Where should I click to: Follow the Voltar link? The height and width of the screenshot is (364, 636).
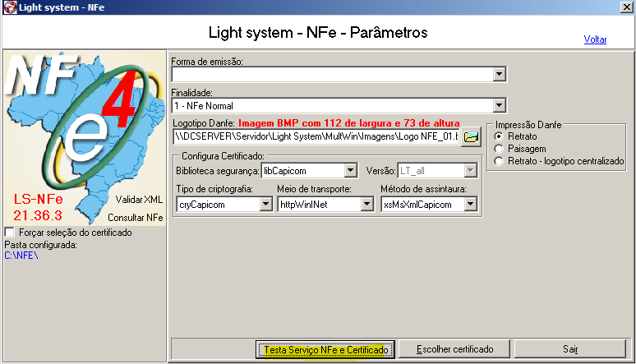pos(595,39)
